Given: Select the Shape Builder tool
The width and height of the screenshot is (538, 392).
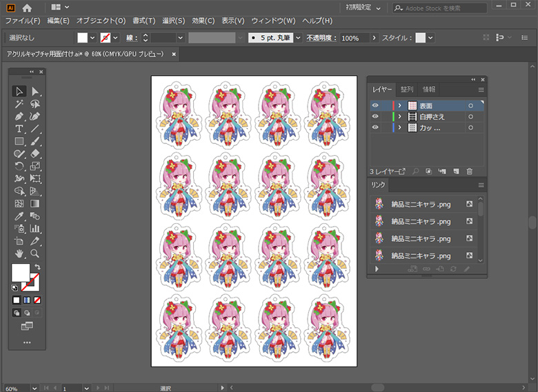Looking at the screenshot, I should click(x=19, y=192).
